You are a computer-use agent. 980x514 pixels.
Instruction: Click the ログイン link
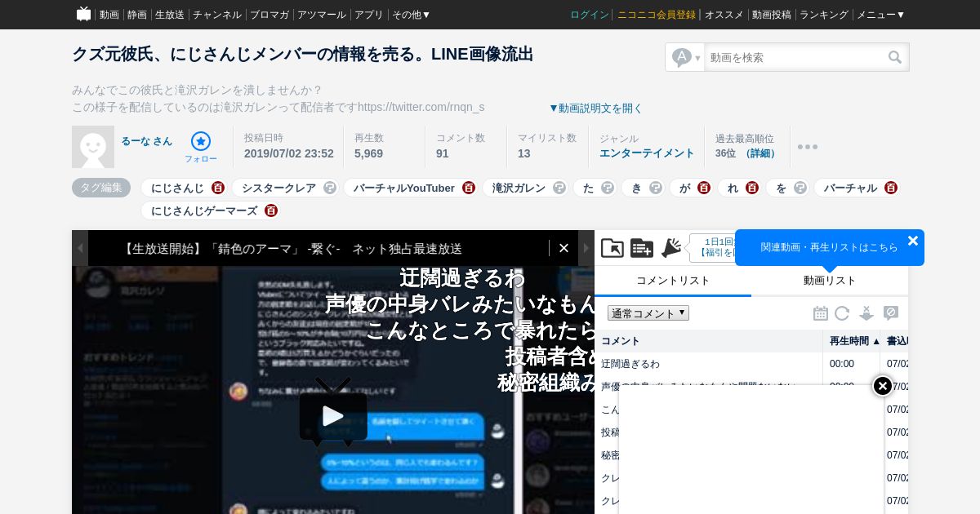click(x=590, y=15)
